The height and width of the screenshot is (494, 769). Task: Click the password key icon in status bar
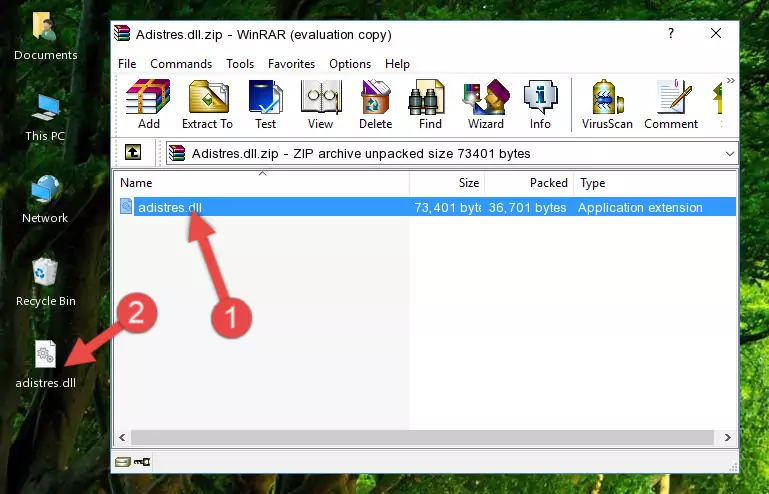tap(142, 462)
